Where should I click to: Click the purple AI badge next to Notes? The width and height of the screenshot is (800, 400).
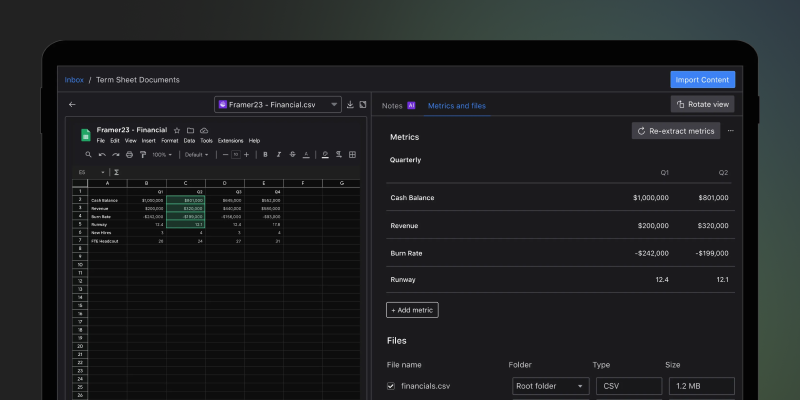[411, 106]
